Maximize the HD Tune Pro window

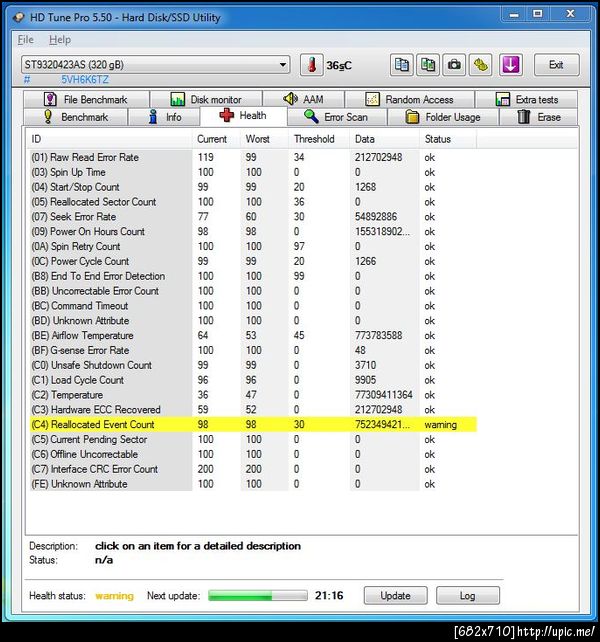[538, 14]
